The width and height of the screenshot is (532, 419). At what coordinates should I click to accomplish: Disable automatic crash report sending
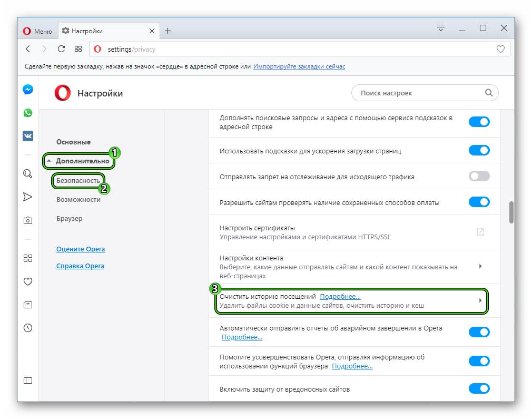[x=479, y=332]
